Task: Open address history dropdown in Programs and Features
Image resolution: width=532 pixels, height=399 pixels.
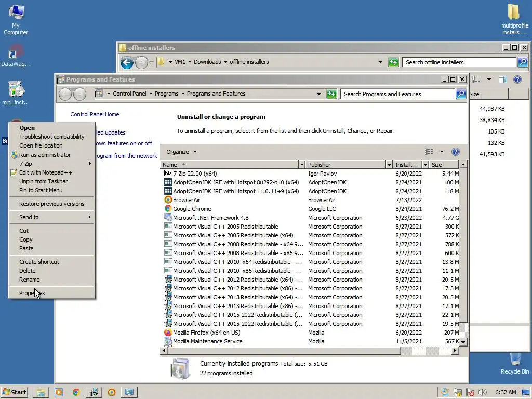Action: coord(318,94)
